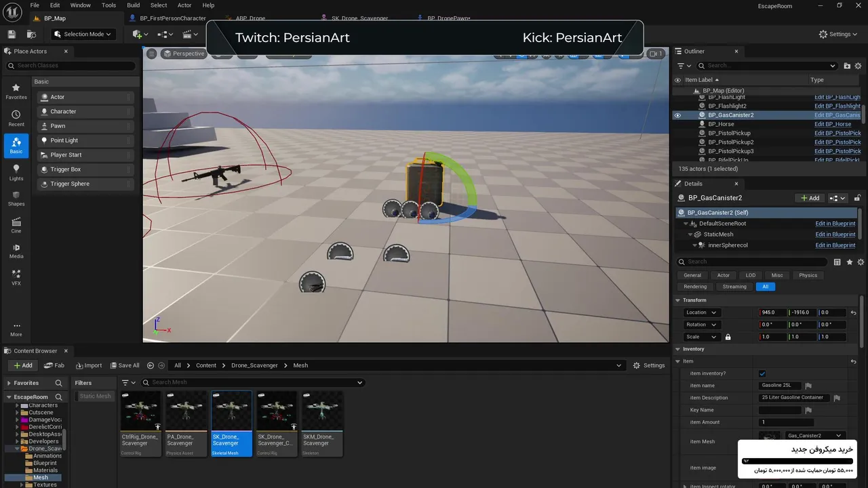The height and width of the screenshot is (488, 868).
Task: Reset Transform Location to default arrow
Action: pos(853,312)
